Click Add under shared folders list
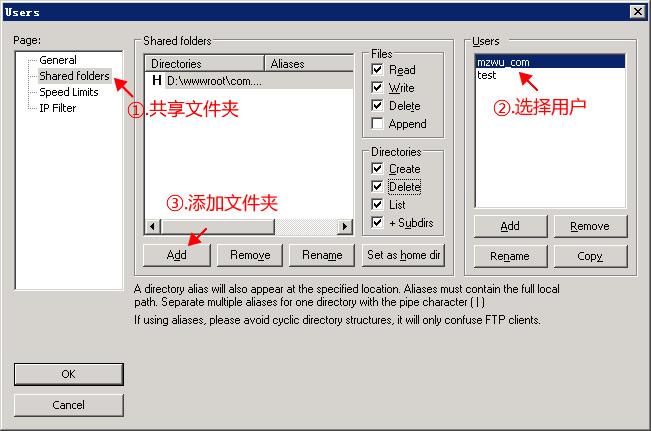Screen dimensions: 651x431 [x=176, y=255]
